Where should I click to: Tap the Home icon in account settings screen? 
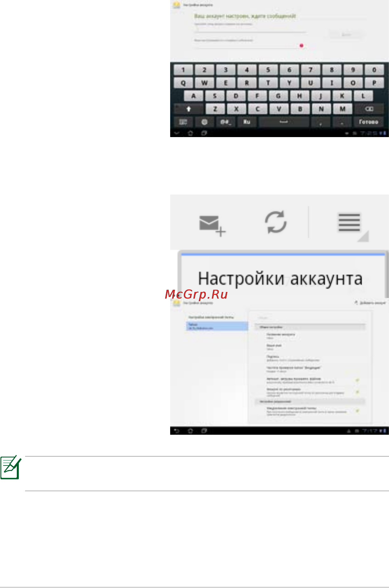[191, 431]
